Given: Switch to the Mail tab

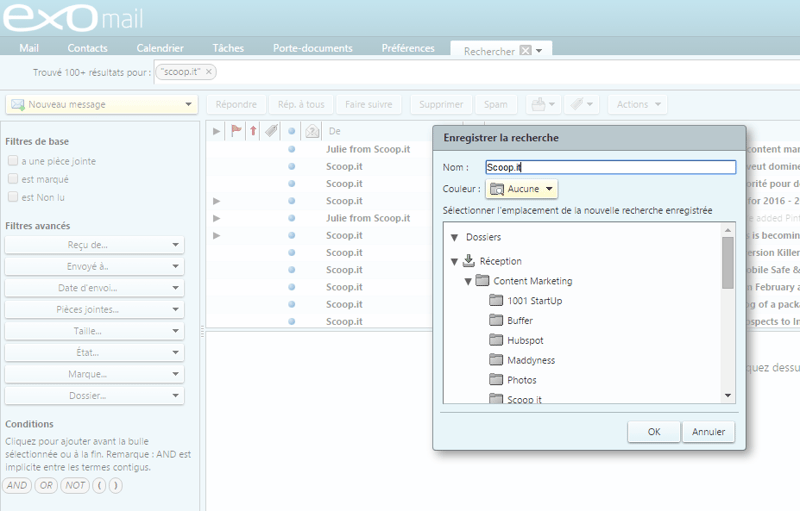Looking at the screenshot, I should click(29, 48).
